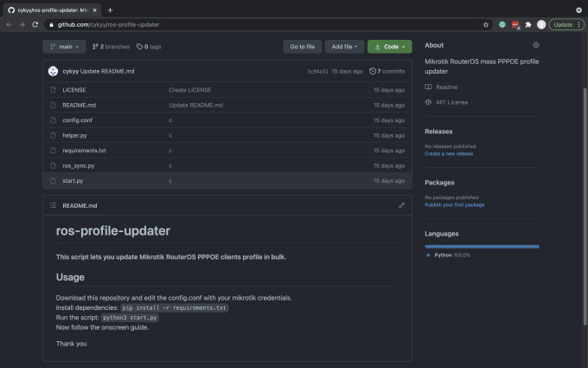The width and height of the screenshot is (588, 368).
Task: Click the Releases heading
Action: point(438,132)
